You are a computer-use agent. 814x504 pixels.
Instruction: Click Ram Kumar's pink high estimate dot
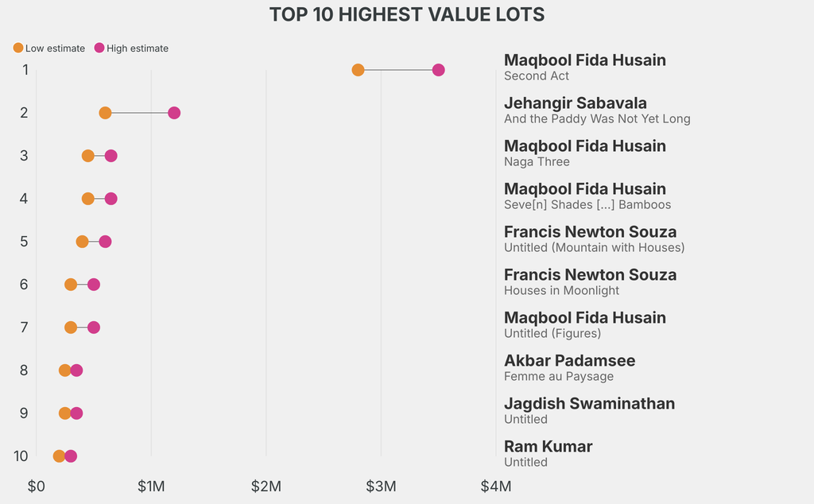(x=71, y=456)
